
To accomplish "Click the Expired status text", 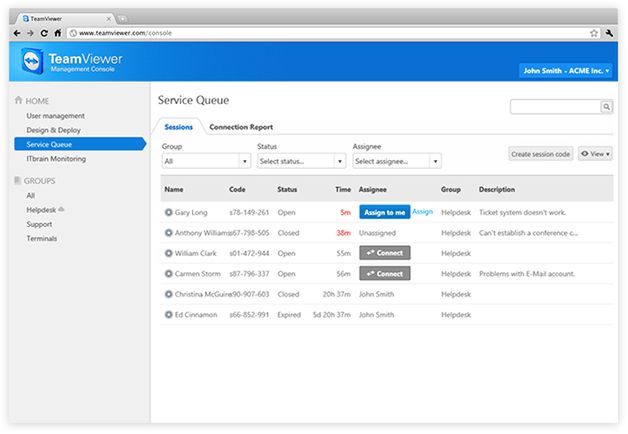I will 289,315.
